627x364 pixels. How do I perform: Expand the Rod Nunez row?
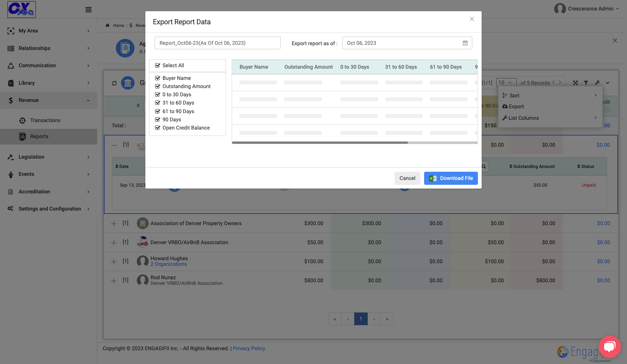pyautogui.click(x=114, y=281)
